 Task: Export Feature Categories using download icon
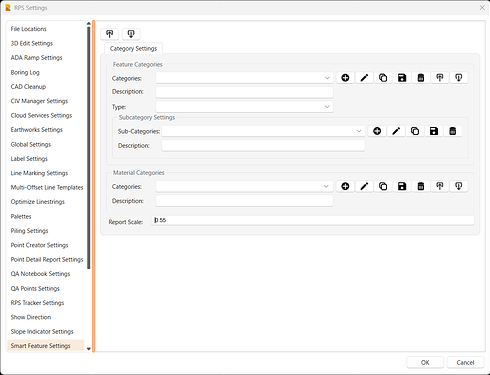click(459, 78)
